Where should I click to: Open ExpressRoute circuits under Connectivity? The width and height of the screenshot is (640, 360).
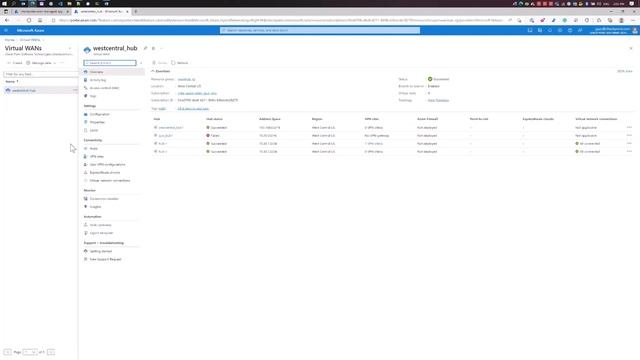point(105,172)
